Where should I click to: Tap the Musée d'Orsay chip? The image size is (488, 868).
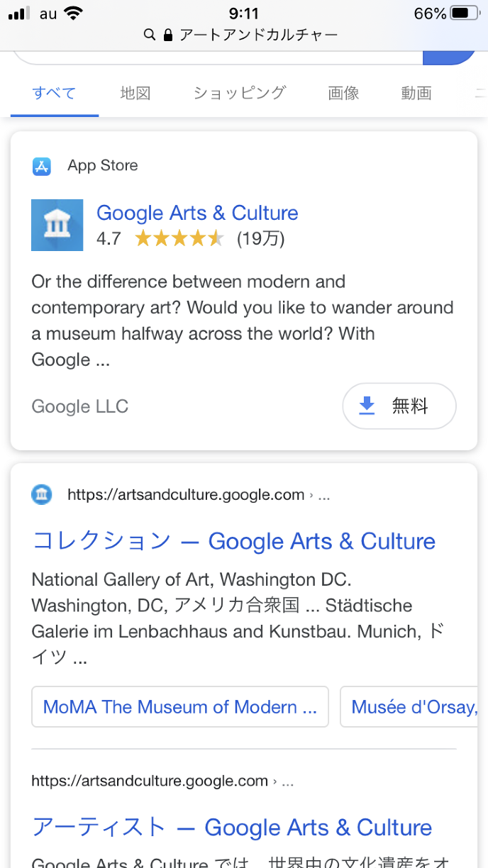tap(412, 707)
